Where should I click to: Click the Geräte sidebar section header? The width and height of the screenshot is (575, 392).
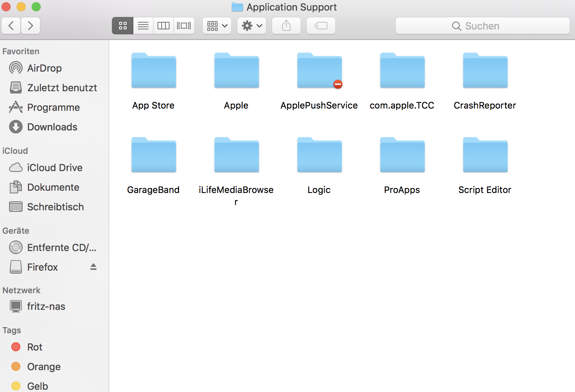16,231
